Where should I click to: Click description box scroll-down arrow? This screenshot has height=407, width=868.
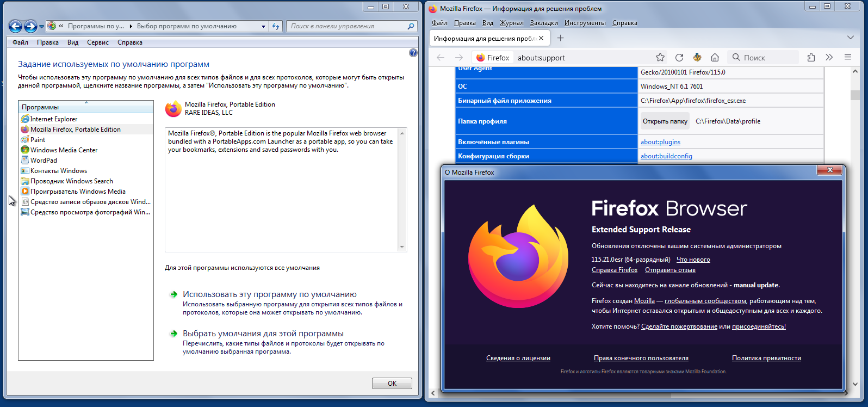(402, 247)
